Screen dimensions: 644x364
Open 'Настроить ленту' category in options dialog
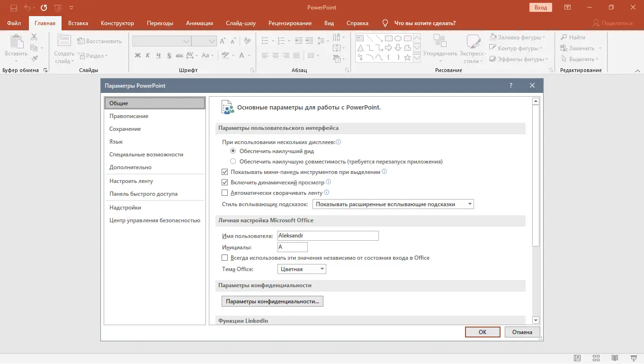154,181
